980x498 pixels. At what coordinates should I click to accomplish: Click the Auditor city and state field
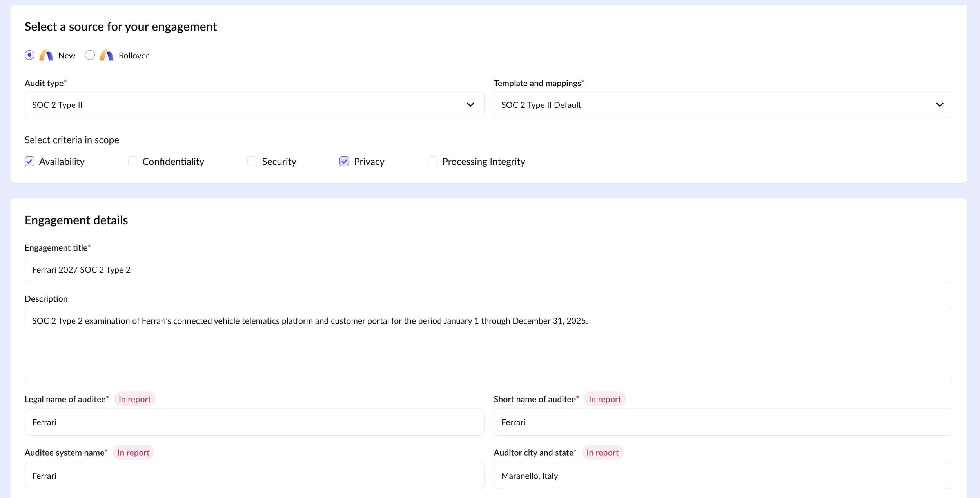(723, 475)
